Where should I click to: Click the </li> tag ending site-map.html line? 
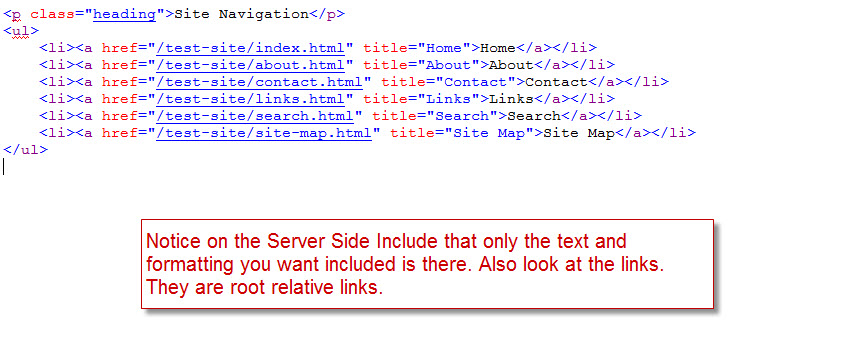(x=673, y=133)
